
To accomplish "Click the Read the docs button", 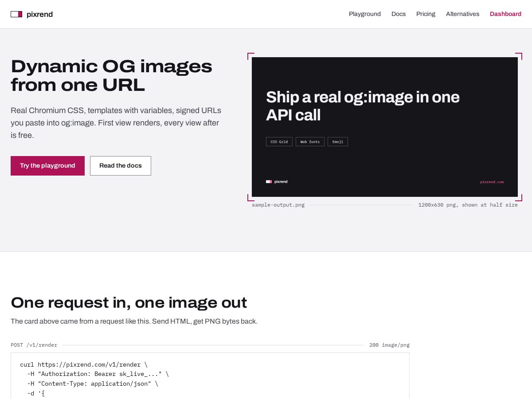I will pyautogui.click(x=121, y=166).
